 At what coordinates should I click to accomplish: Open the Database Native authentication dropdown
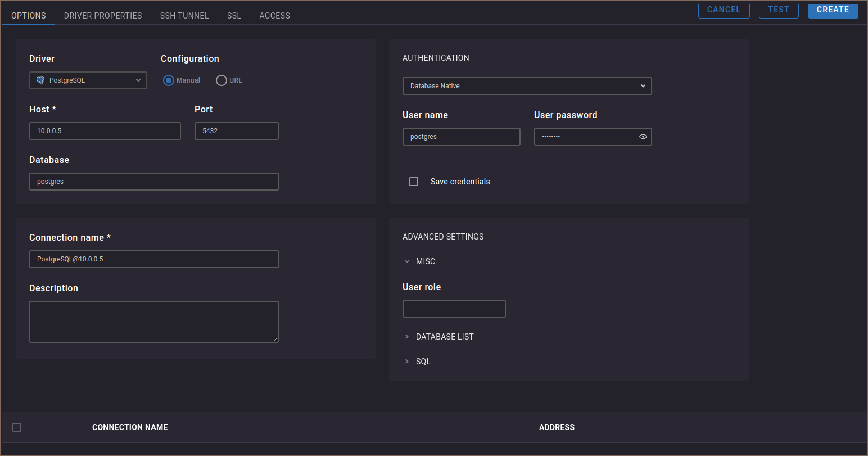click(x=527, y=86)
